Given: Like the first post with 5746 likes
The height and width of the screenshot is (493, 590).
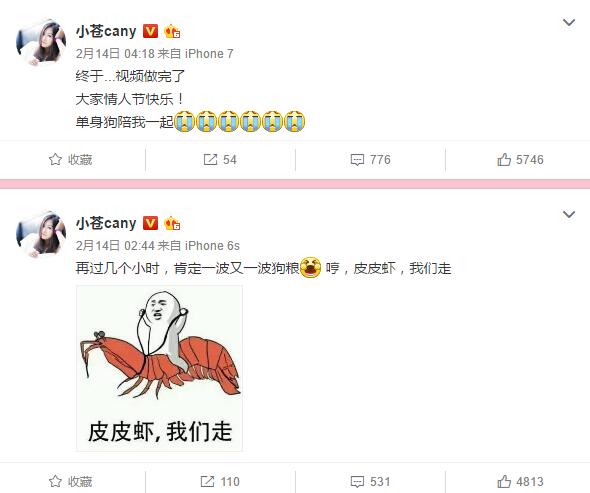Looking at the screenshot, I should (520, 160).
